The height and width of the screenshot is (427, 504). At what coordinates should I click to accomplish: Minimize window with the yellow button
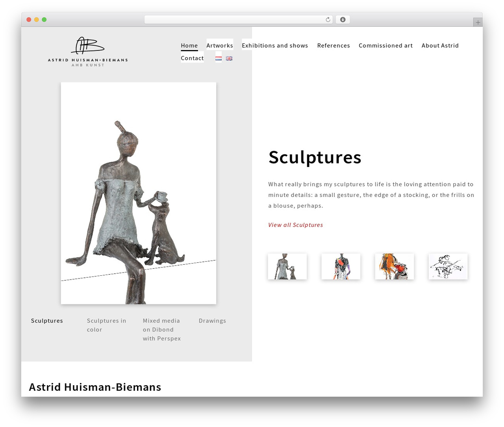[x=37, y=20]
